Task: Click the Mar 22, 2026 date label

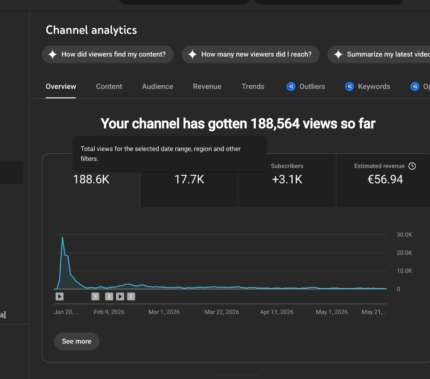Action: click(222, 312)
